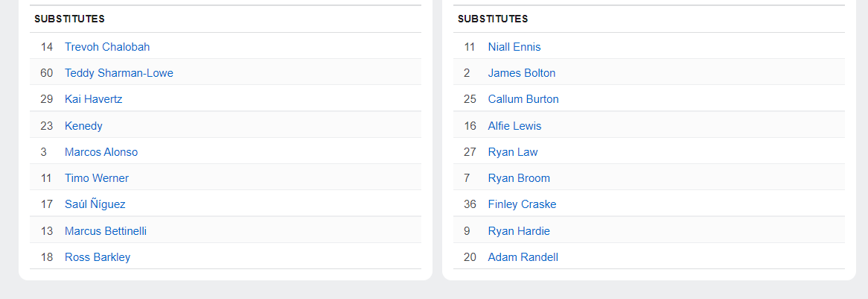This screenshot has width=868, height=299.
Task: Click Ross Barkley's name
Action: (x=98, y=257)
